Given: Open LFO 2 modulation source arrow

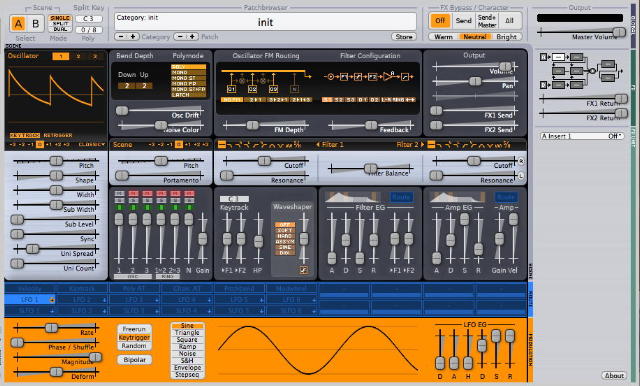Looking at the screenshot, I should (104, 300).
